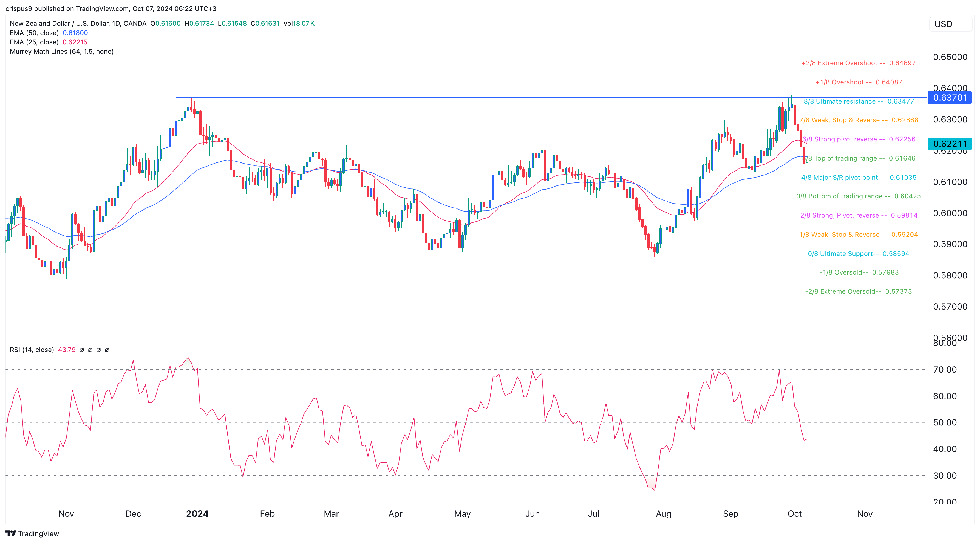Click the 2/8 Strong, Pivot, reverse label
The height and width of the screenshot is (543, 980).
[x=859, y=215]
